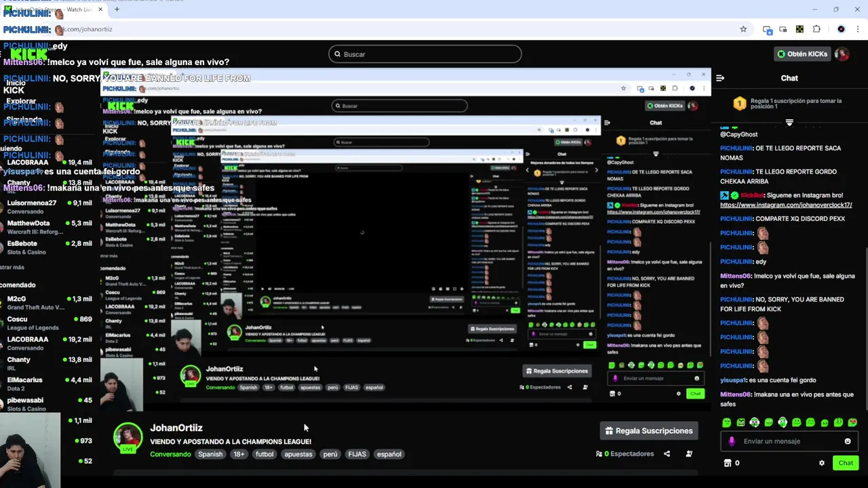
Task: Open the Chrome profile avatar in the toolbar
Action: click(841, 29)
